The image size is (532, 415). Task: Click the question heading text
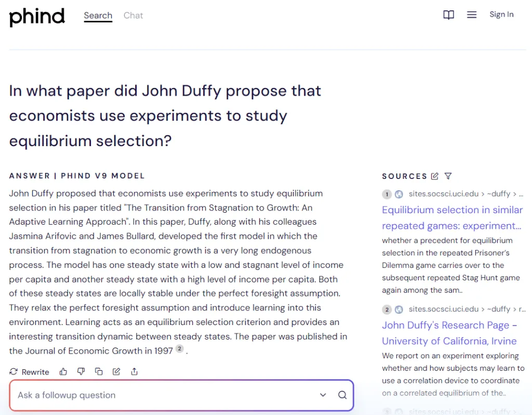pos(165,116)
